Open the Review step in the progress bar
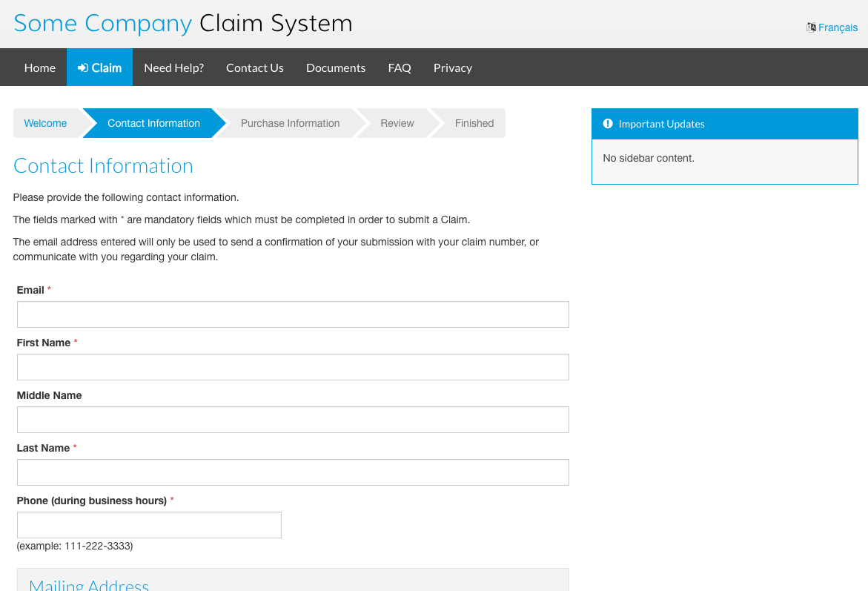The width and height of the screenshot is (868, 591). [397, 123]
